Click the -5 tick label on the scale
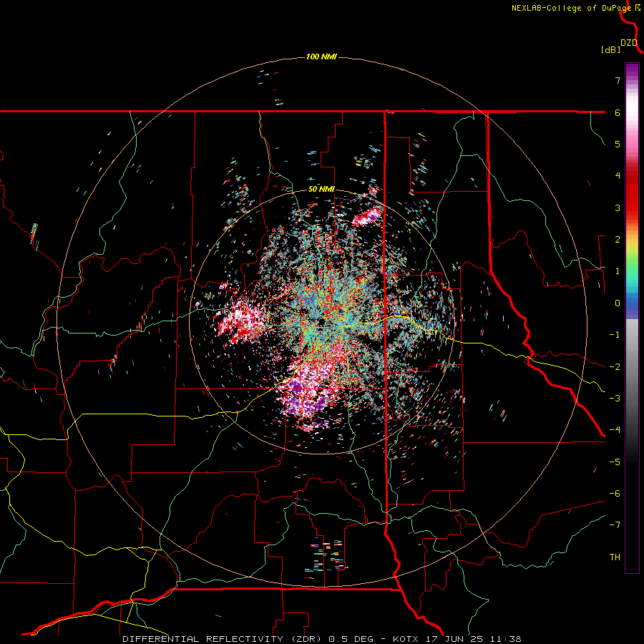The image size is (644, 644). pyautogui.click(x=615, y=462)
